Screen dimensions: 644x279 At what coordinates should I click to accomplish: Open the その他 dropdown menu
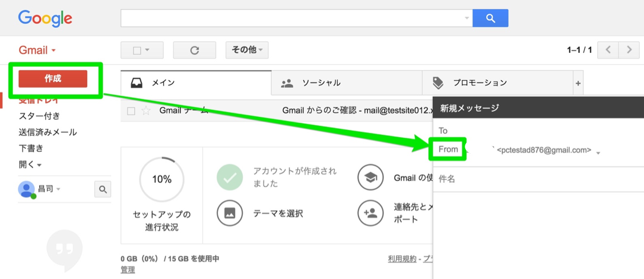tap(247, 50)
